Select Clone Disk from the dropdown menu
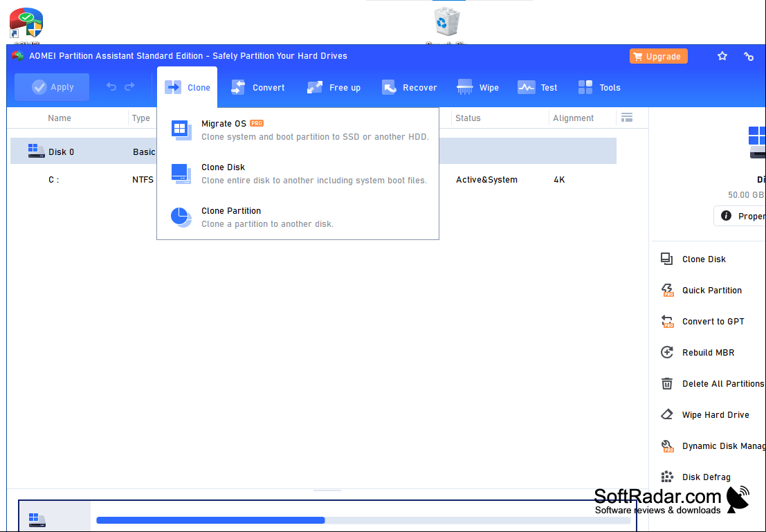 coord(298,174)
